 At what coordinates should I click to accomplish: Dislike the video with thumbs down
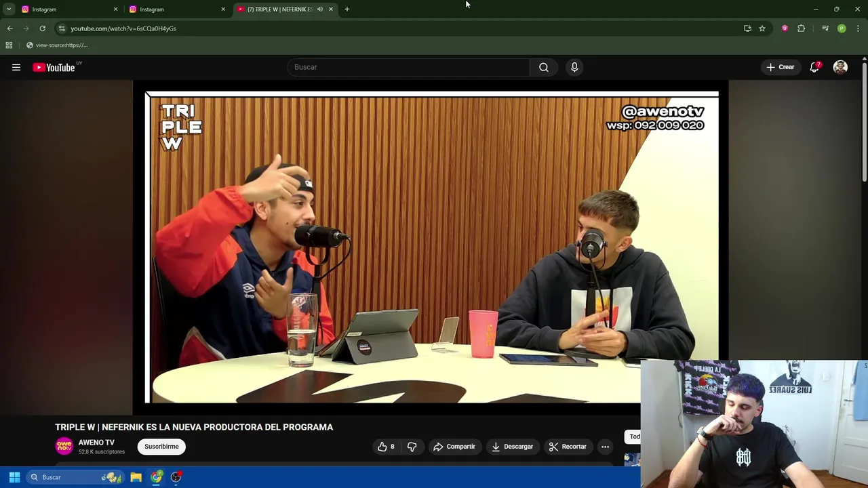point(412,447)
